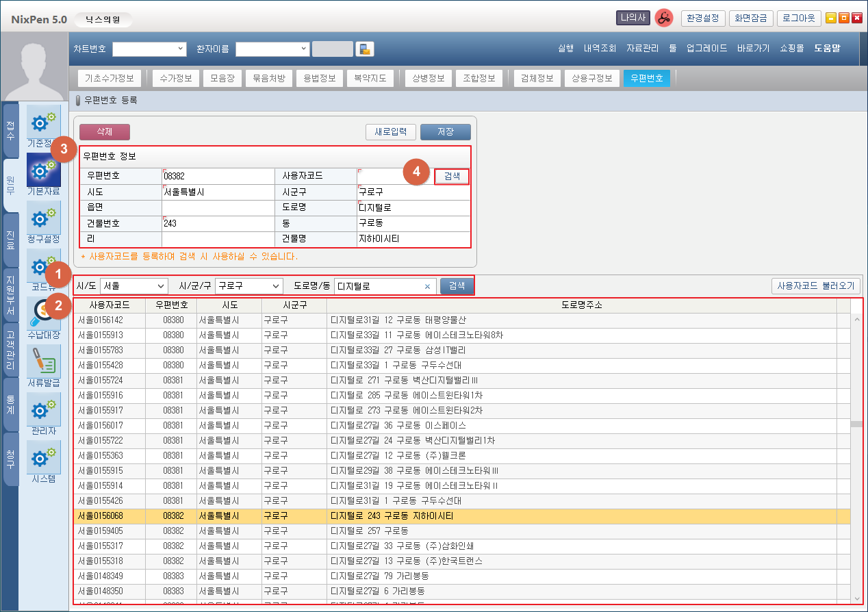Viewport: 868px width, 612px height.
Task: Click the address list vertical scrollbar
Action: (x=856, y=424)
